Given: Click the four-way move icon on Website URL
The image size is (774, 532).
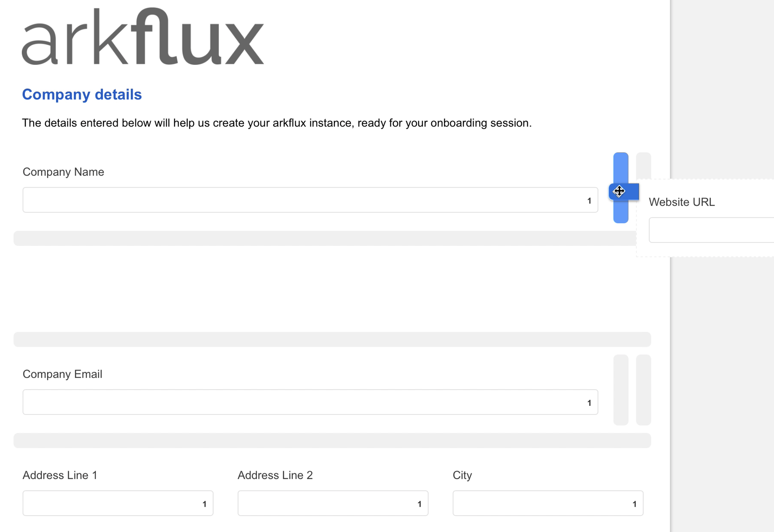Looking at the screenshot, I should 620,191.
